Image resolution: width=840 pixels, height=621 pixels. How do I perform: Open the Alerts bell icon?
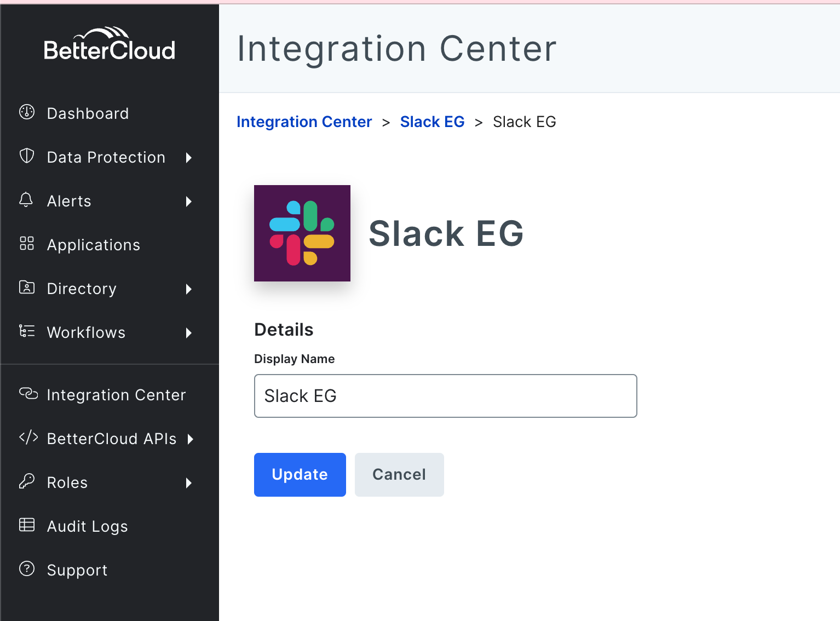(x=26, y=200)
